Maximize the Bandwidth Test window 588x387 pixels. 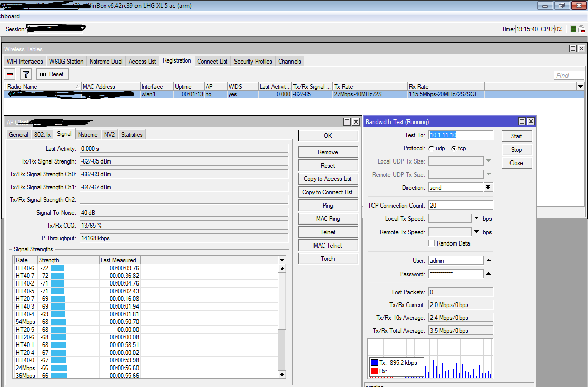pyautogui.click(x=522, y=121)
